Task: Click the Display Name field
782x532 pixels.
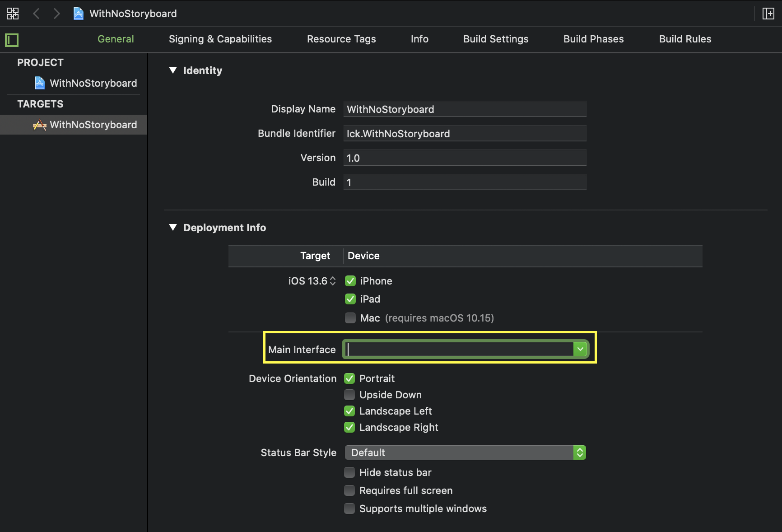Action: pyautogui.click(x=465, y=109)
